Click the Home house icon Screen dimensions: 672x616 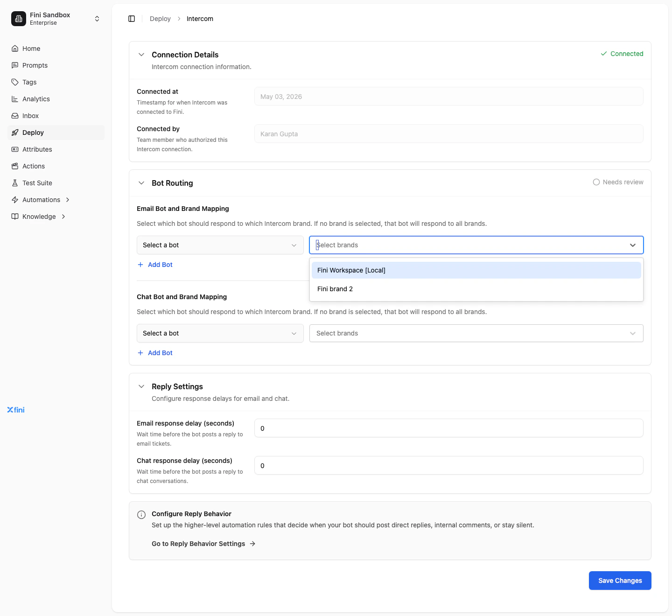point(15,49)
